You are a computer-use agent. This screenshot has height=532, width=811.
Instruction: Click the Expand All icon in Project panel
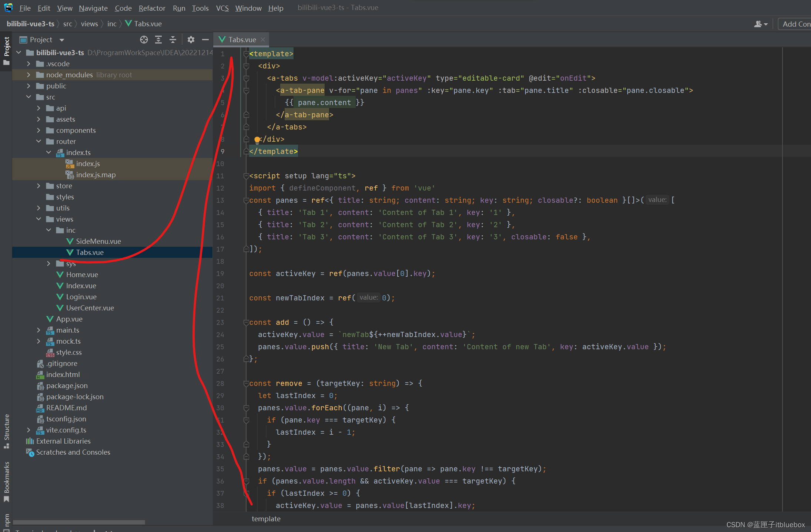158,40
